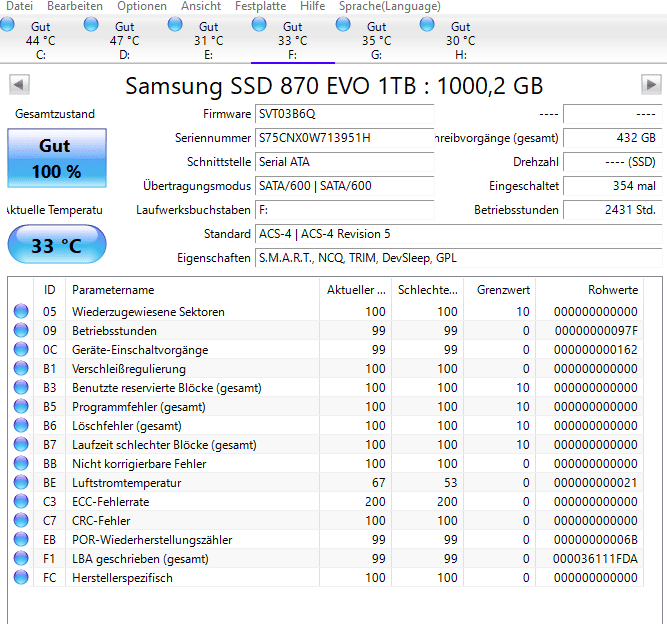Open the Ansicht menu
The width and height of the screenshot is (667, 624).
pos(201,6)
